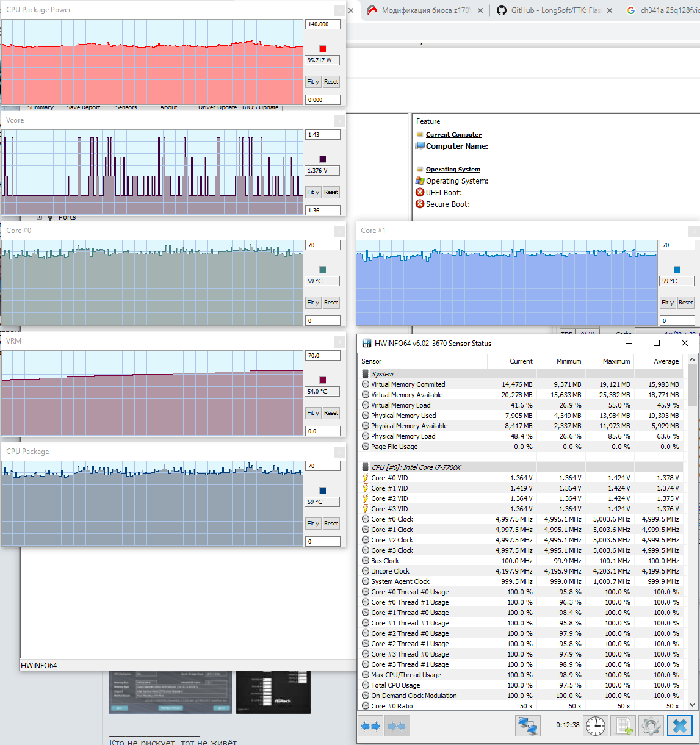Click the HWiNFO64 icon in the Sensor Status title bar
700x745 pixels.
point(367,344)
